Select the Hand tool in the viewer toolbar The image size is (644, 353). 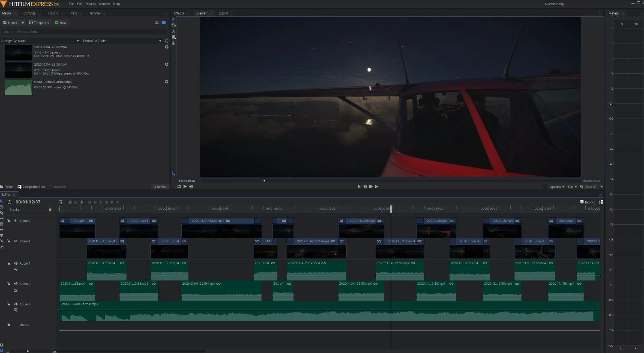174,25
